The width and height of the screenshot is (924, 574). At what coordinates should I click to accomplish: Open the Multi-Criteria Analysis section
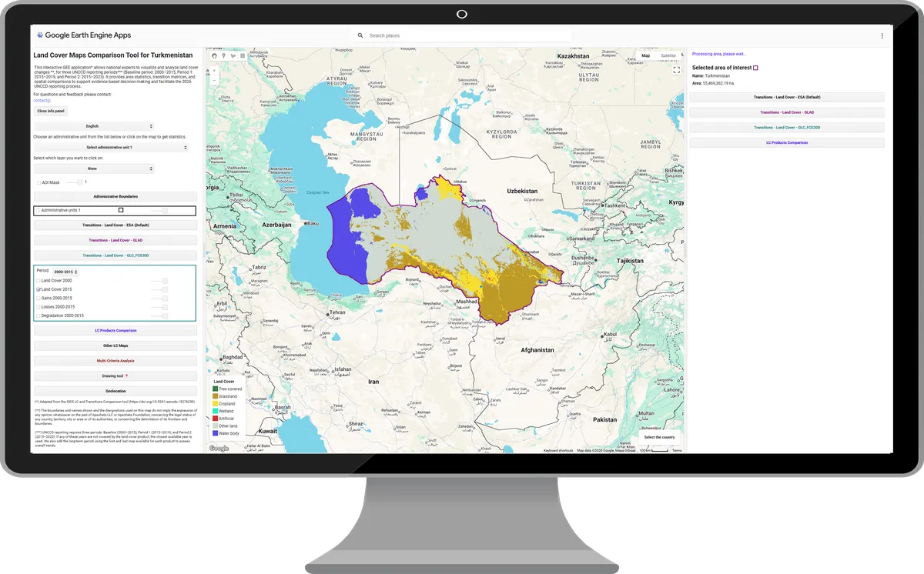(x=115, y=360)
